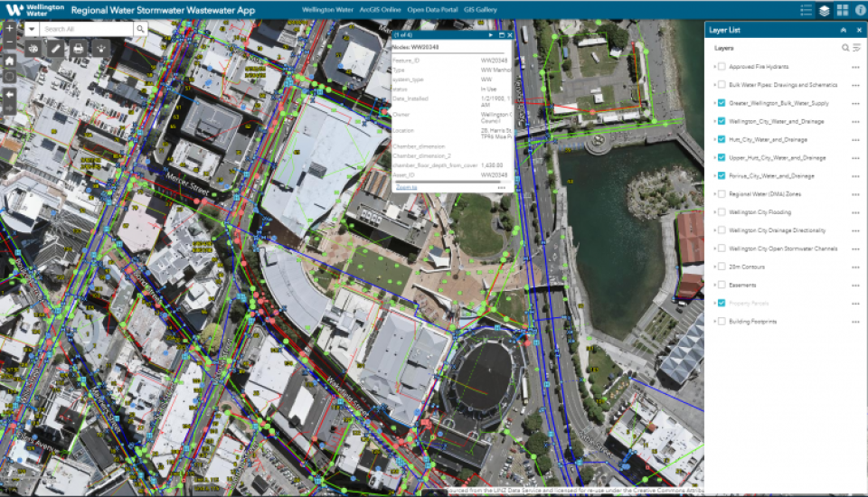Image resolution: width=868 pixels, height=497 pixels.
Task: Uncheck Porirua_City_Water_and_Drainage layer
Action: pyautogui.click(x=722, y=176)
